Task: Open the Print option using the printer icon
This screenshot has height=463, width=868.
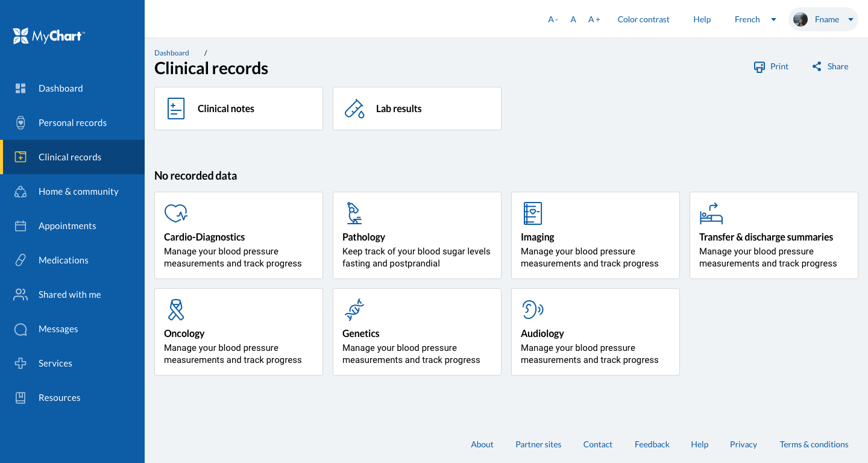Action: 759,66
